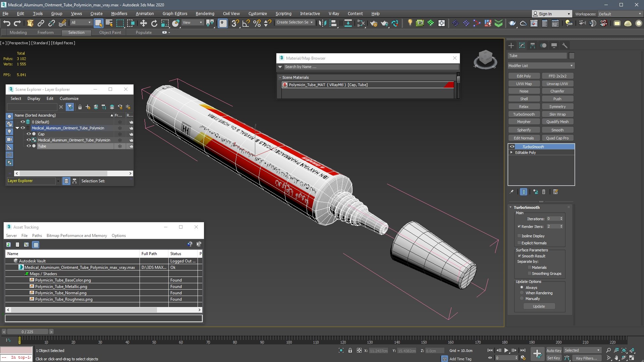
Task: Click the Play Animation button
Action: pos(506,350)
